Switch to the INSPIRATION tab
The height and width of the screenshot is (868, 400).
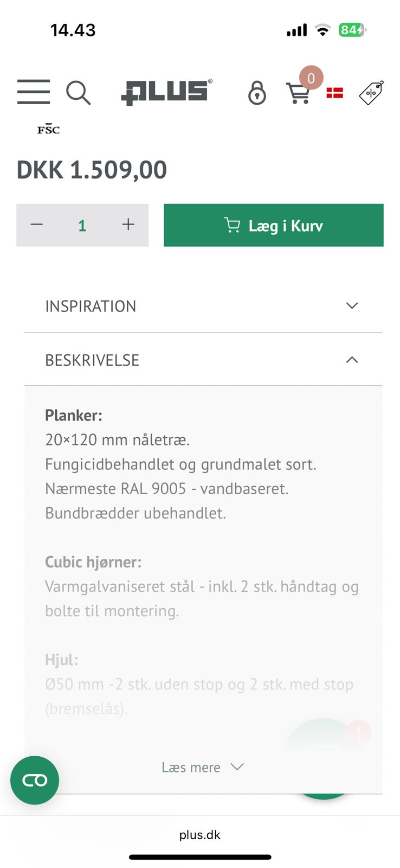tap(90, 306)
